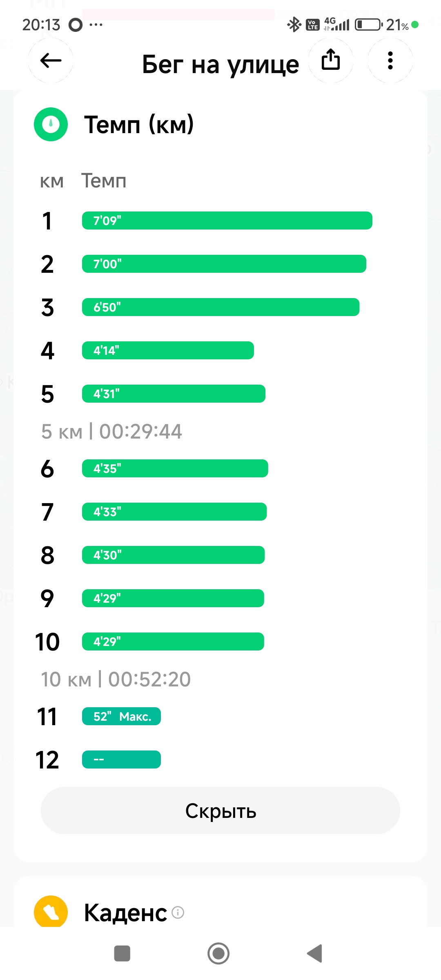
Task: Tap the Bluetooth status bar icon
Action: point(294,25)
